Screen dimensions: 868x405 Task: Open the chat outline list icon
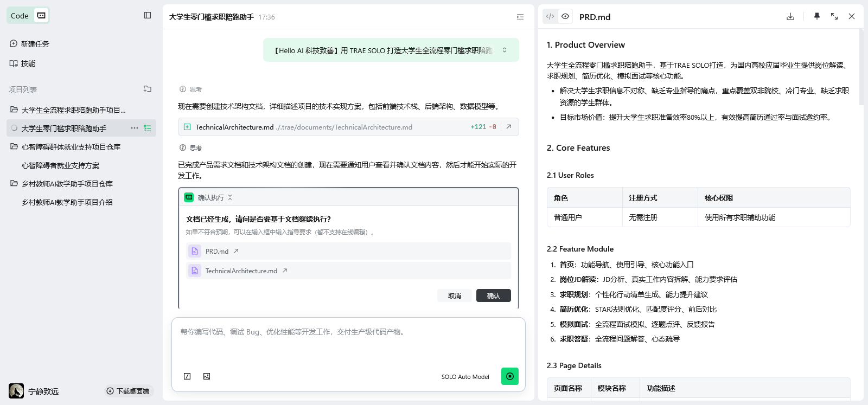point(520,17)
